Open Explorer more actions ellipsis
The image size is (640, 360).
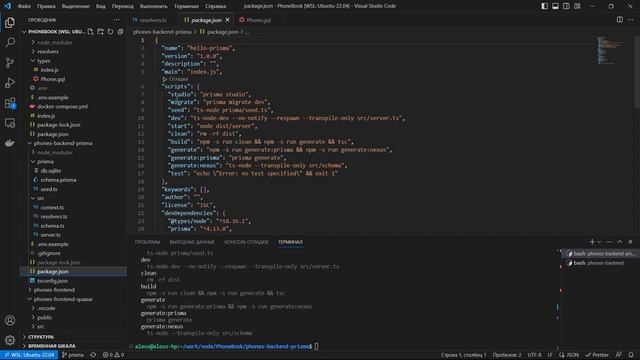coord(117,20)
